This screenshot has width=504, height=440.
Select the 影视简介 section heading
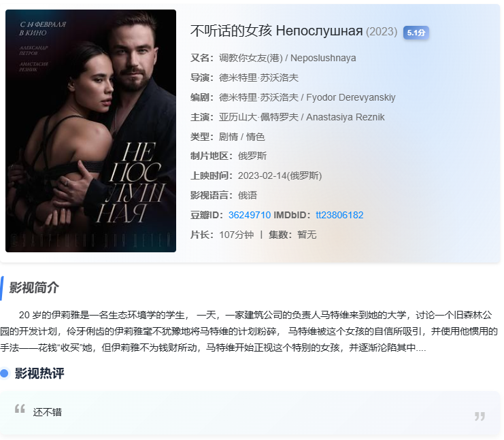coord(34,288)
